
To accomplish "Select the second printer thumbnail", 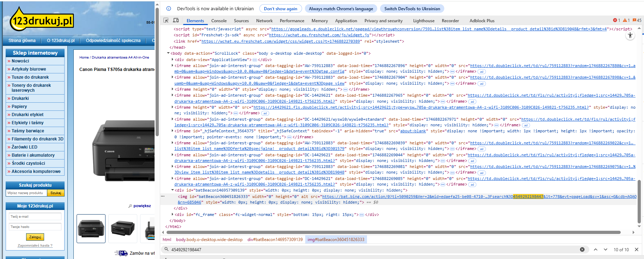I will [123, 229].
